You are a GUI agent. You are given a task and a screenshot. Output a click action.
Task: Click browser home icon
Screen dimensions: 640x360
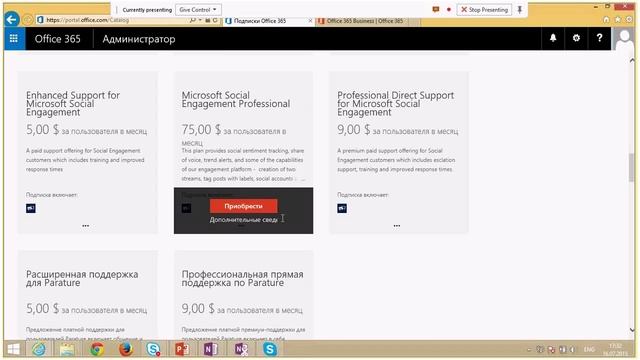coord(607,20)
